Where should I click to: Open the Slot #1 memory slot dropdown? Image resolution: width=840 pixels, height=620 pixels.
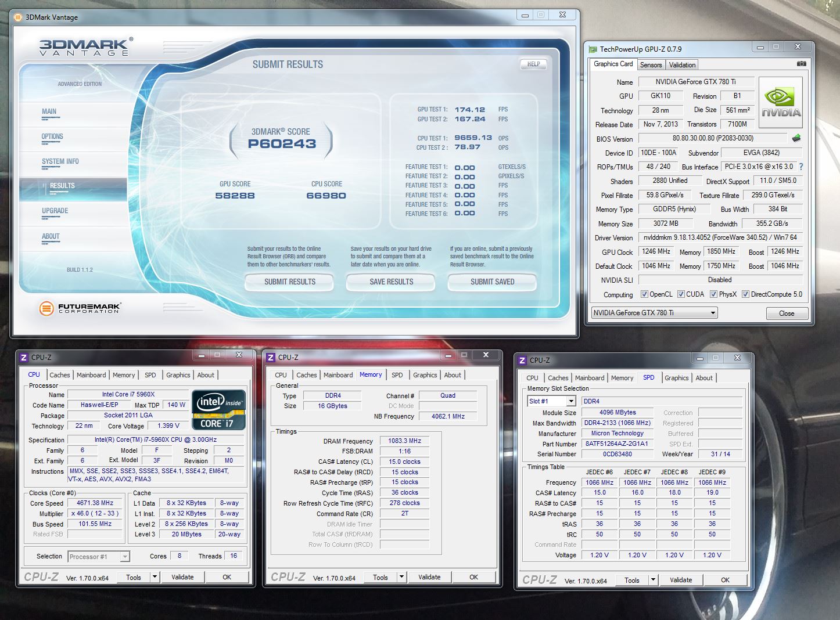pos(551,401)
